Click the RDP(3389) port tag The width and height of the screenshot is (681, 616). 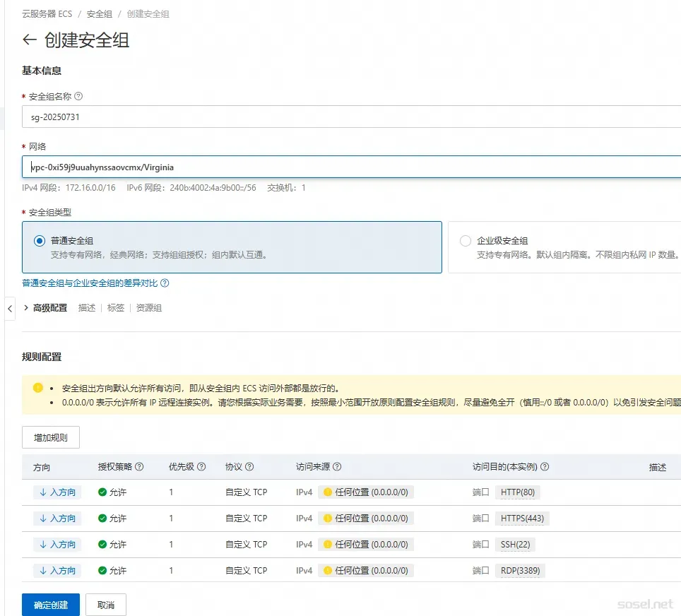(521, 570)
